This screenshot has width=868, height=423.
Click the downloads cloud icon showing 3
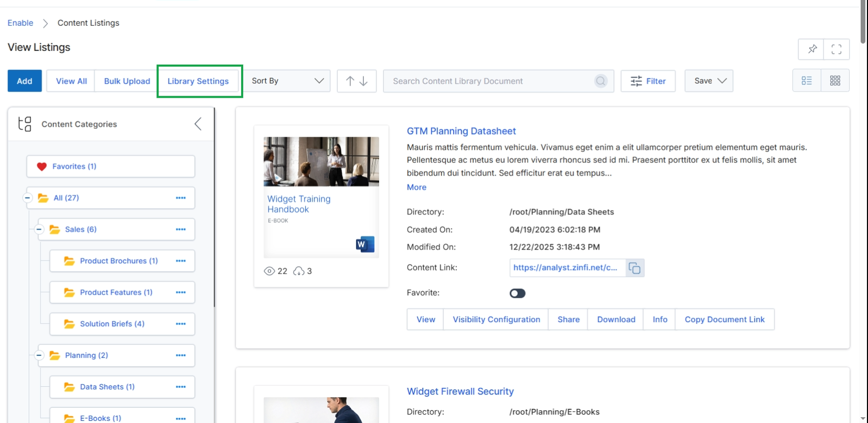pyautogui.click(x=299, y=271)
